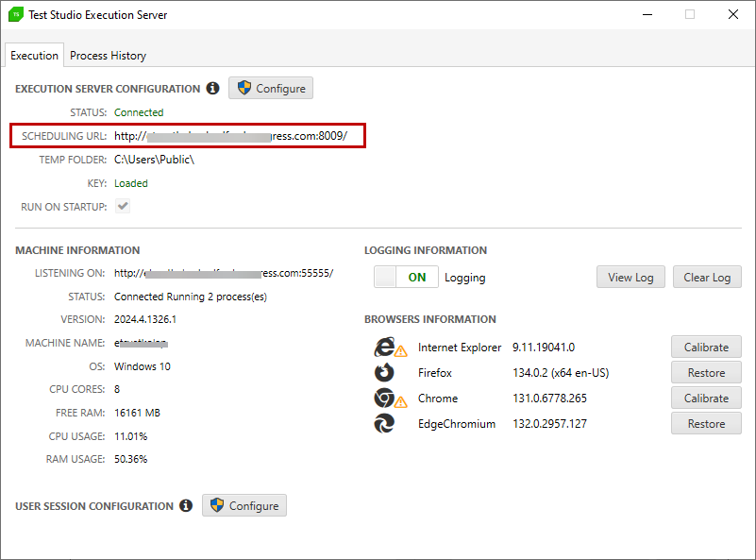Open info icon beside User Session Configuration
756x560 pixels.
click(186, 505)
